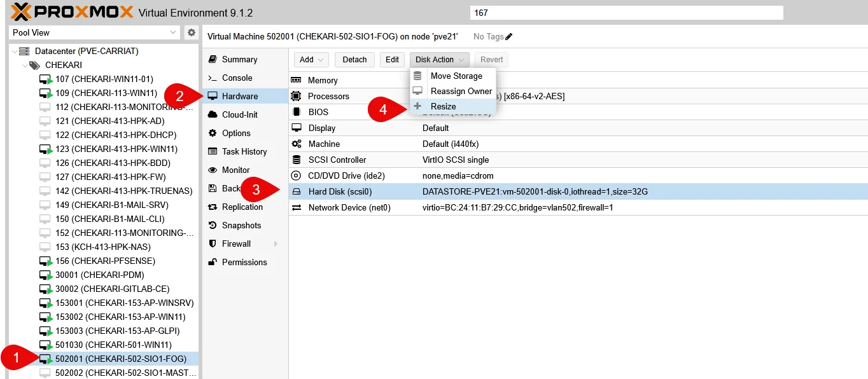Click the Detach button
Viewport: 868px width, 379px height.
(x=354, y=60)
